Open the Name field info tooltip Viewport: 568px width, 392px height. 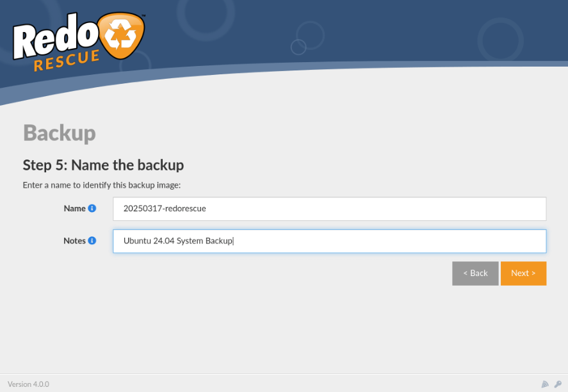click(x=94, y=208)
